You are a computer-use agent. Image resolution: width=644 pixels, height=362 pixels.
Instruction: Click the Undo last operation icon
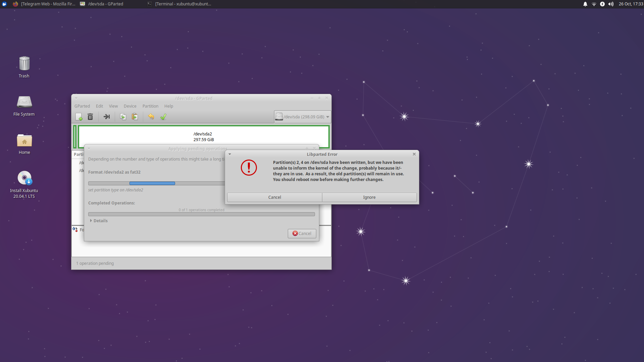[x=151, y=117]
